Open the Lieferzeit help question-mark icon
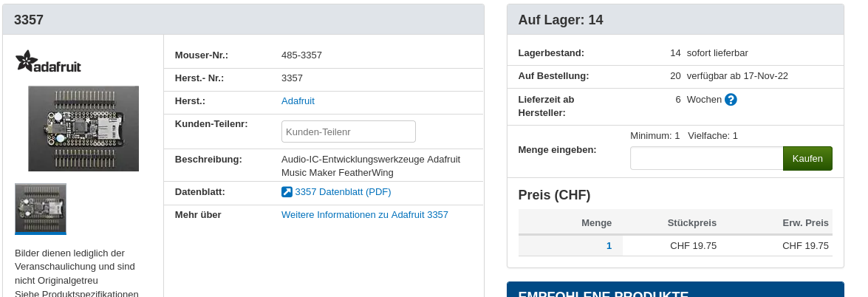Screen dimensions: 868x297 pos(731,100)
